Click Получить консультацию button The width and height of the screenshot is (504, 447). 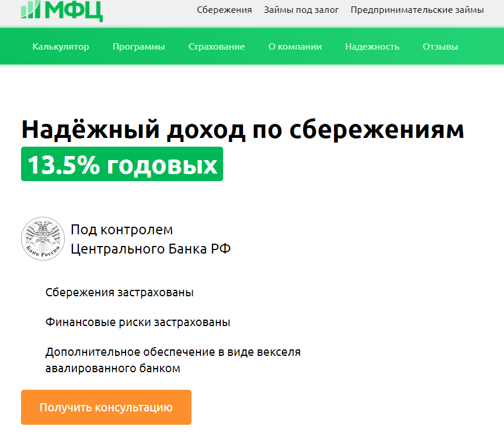tap(106, 407)
